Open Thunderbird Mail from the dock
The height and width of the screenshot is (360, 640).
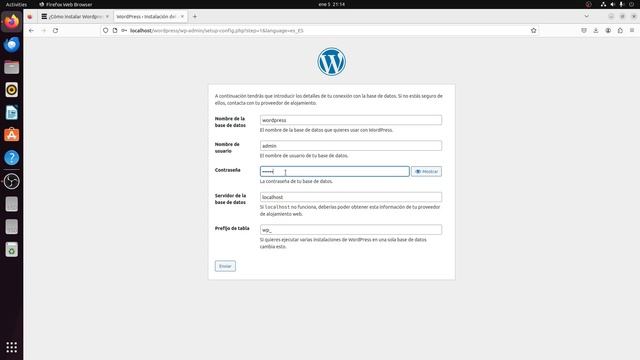(x=11, y=44)
